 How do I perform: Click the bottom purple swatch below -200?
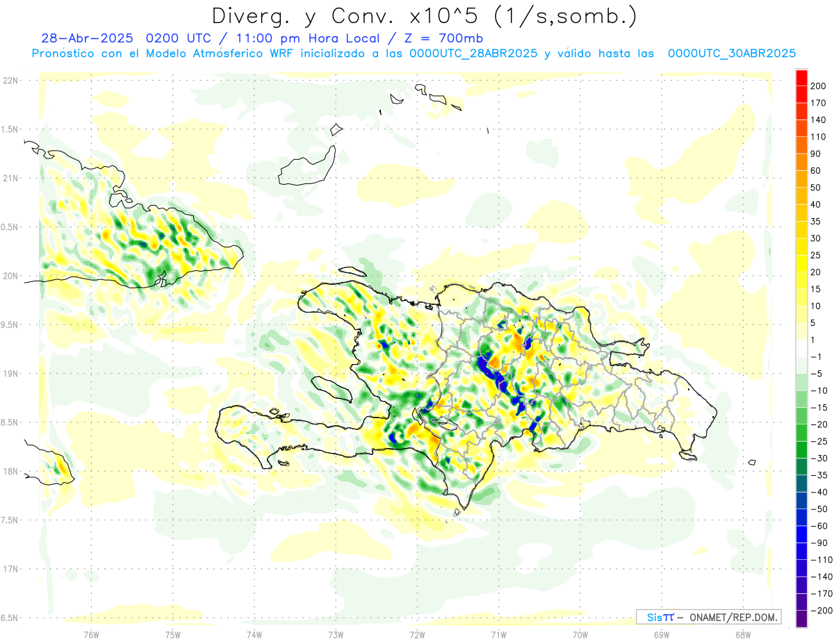[x=801, y=618]
